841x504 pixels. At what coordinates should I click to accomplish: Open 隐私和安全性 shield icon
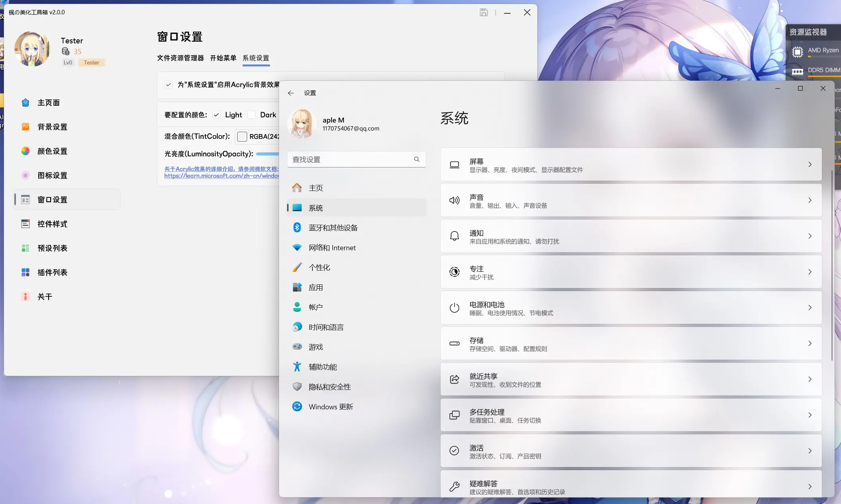(297, 387)
